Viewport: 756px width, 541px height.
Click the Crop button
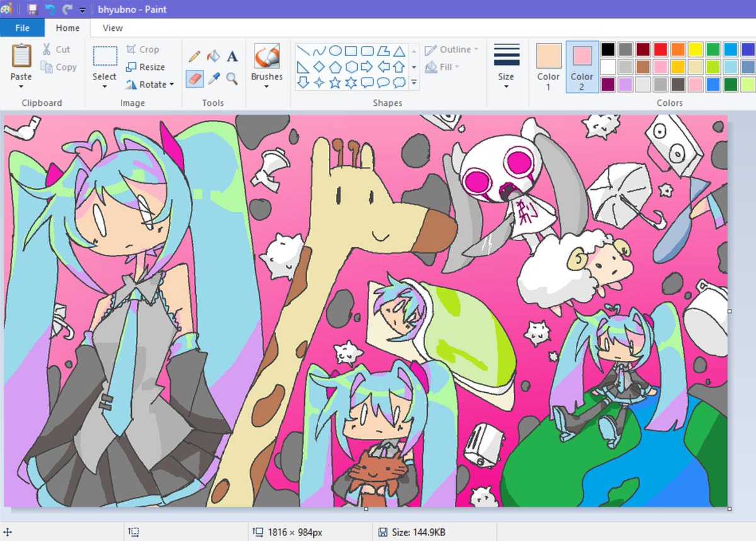pos(142,49)
